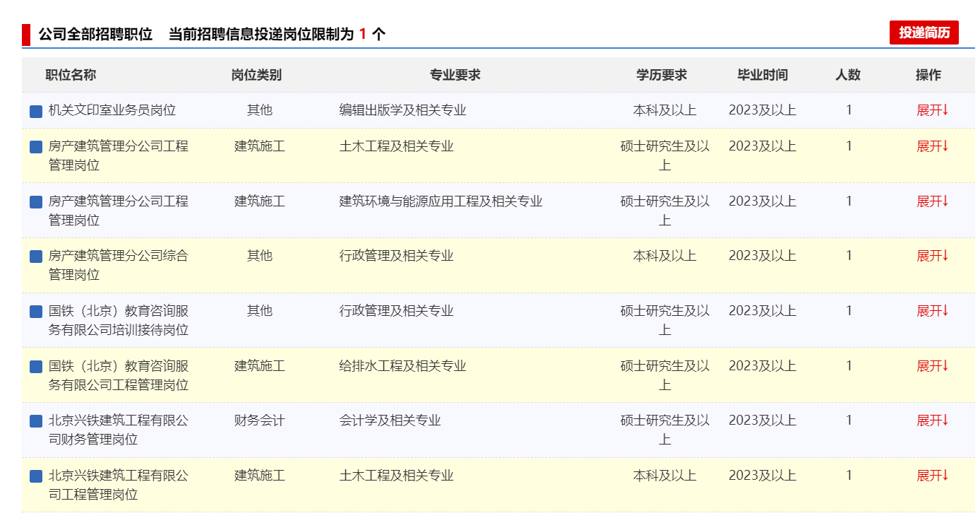Screen dimensions: 980x518
Task: Tick the checkbox of the 建筑环境与能源应用工程 position
Action: click(36, 202)
